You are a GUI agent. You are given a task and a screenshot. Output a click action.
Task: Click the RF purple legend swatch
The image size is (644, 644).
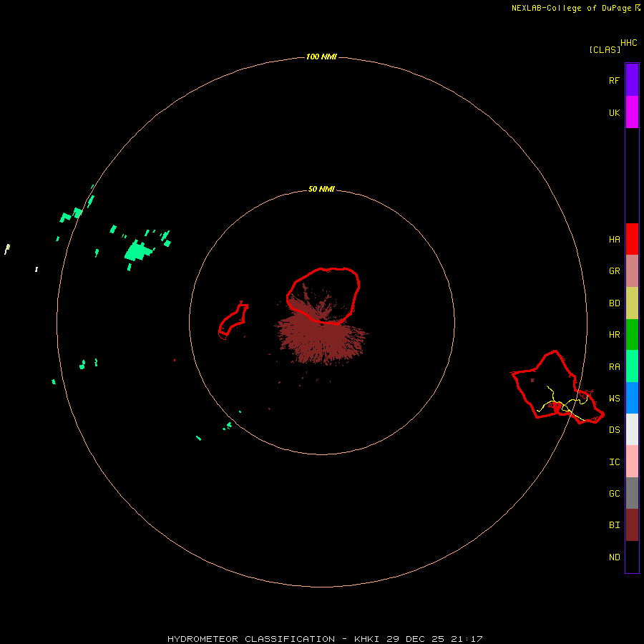pos(632,79)
